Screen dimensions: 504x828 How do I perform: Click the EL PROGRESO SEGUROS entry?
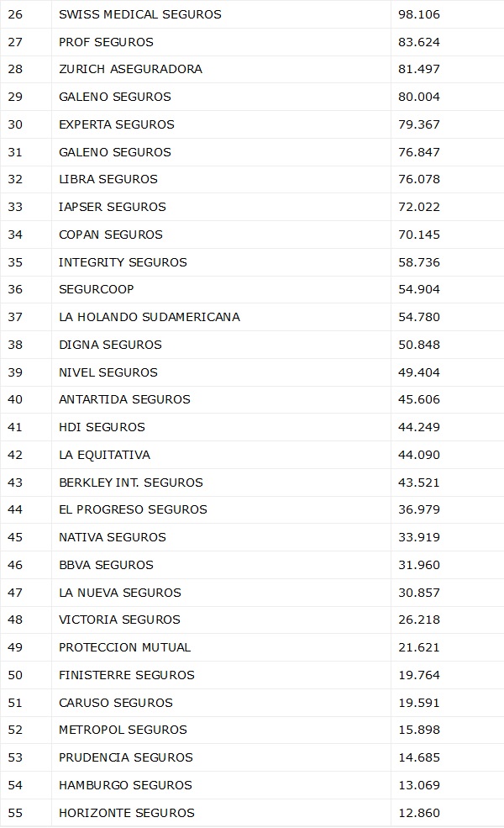[133, 509]
